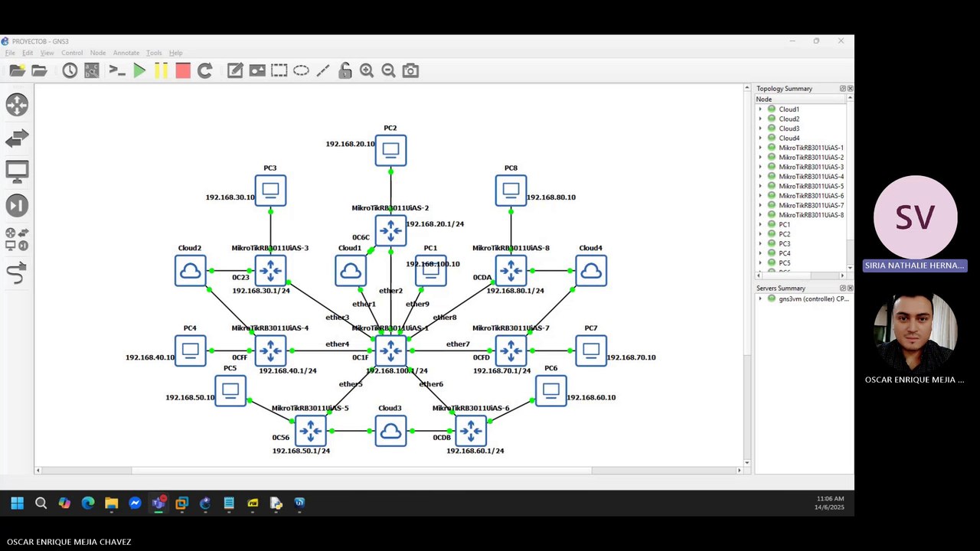The height and width of the screenshot is (551, 980).
Task: Select the PC2 node on canvas
Action: (390, 150)
